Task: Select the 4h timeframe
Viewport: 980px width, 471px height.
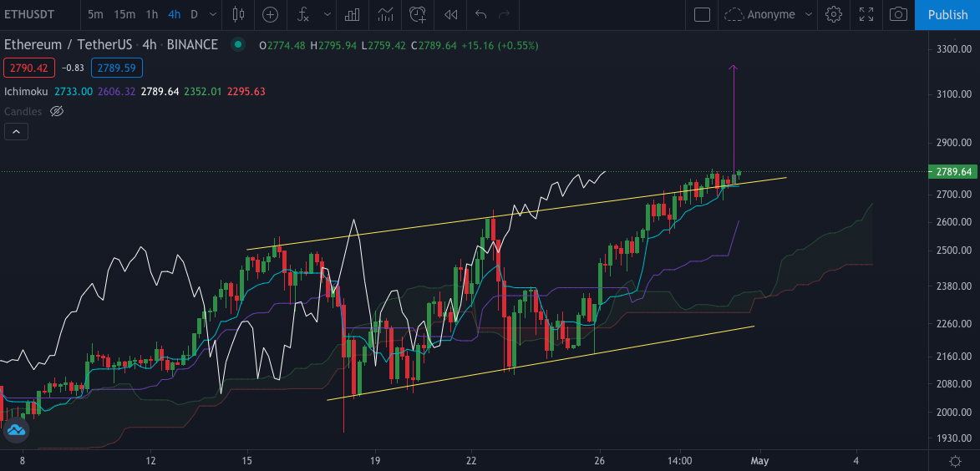Action: (175, 14)
